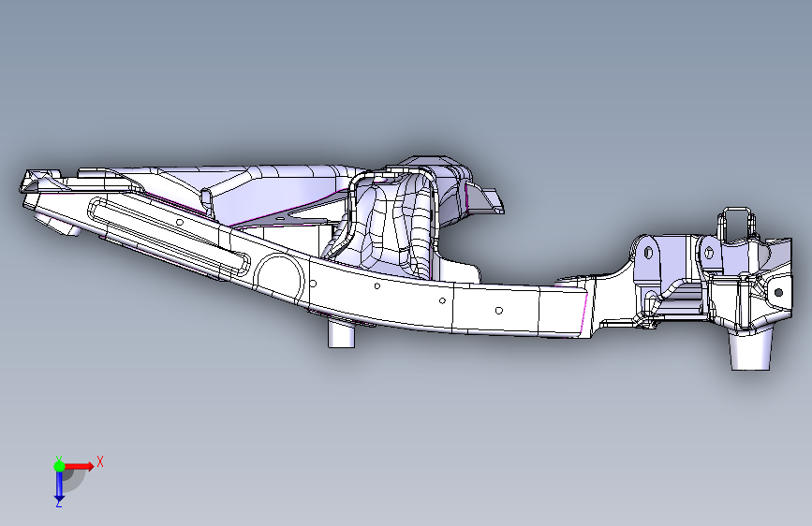The width and height of the screenshot is (812, 526).
Task: Click the red X axis arrow of the triad
Action: [79, 466]
